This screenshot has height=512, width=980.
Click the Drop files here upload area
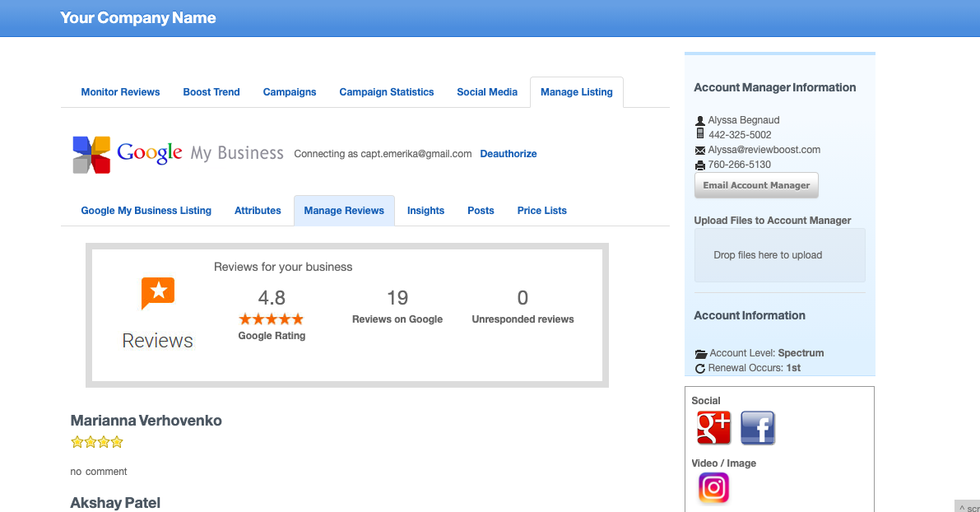click(x=780, y=255)
